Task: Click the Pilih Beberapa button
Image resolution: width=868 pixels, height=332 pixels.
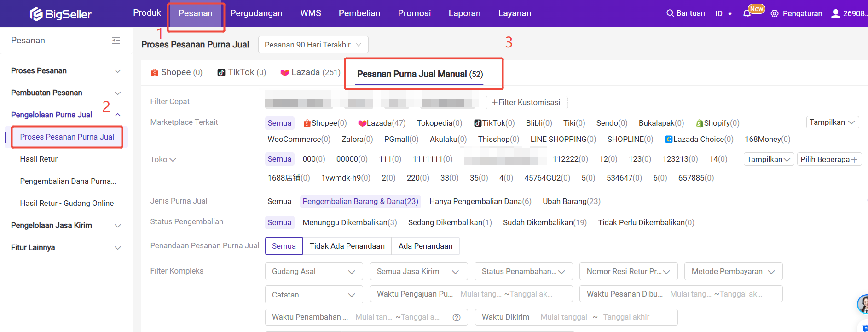Action: coord(829,159)
